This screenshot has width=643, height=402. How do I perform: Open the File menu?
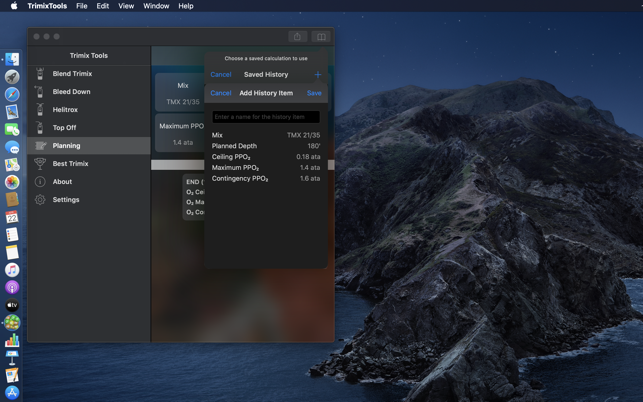tap(82, 6)
